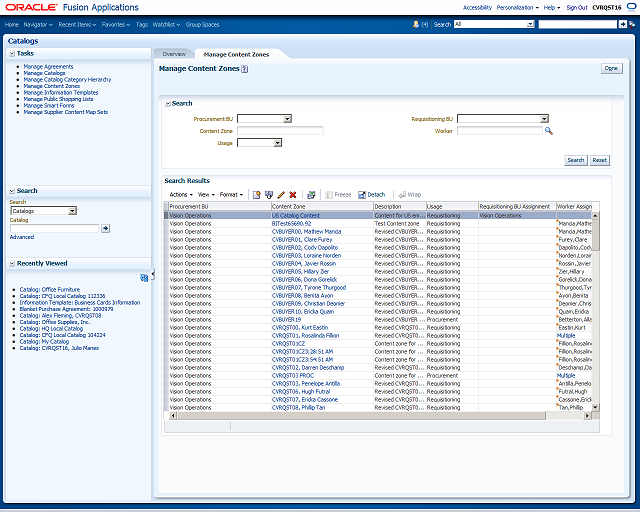Open the global Search All dropdown
Screen dimensions: 640x512
[530, 24]
